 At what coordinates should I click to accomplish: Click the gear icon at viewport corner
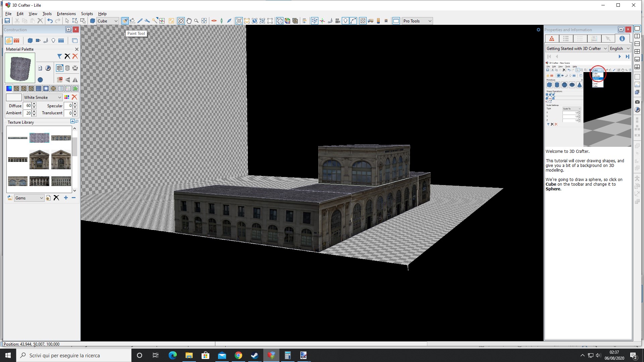[538, 30]
